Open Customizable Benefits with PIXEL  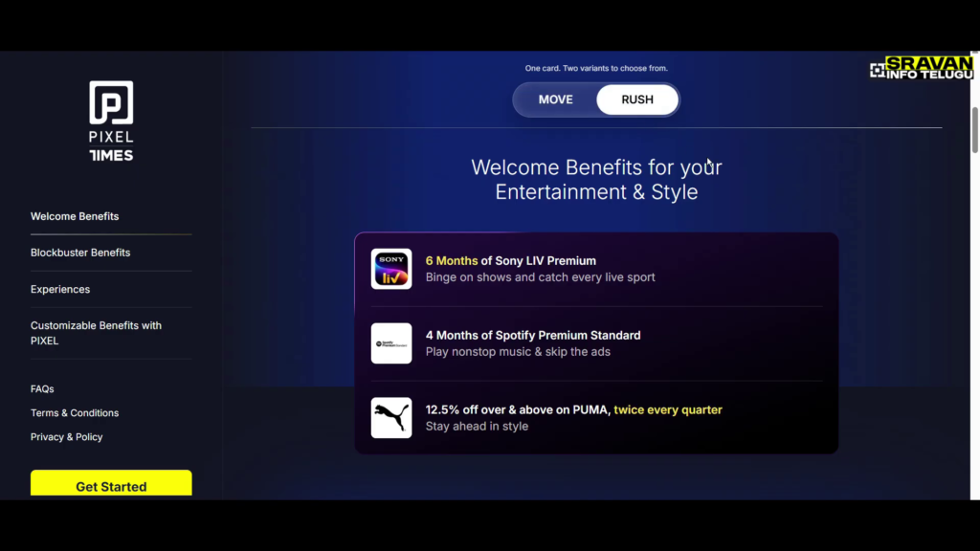(97, 333)
